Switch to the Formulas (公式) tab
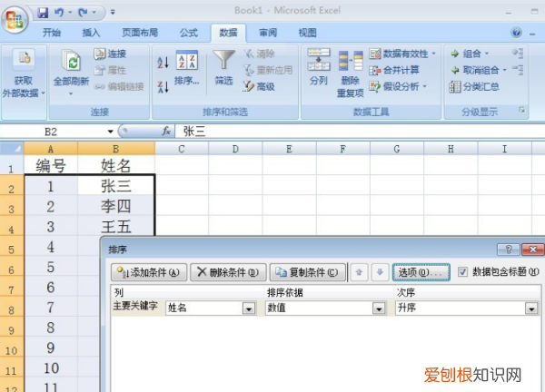Viewport: 545px width, 392px height. click(x=189, y=33)
